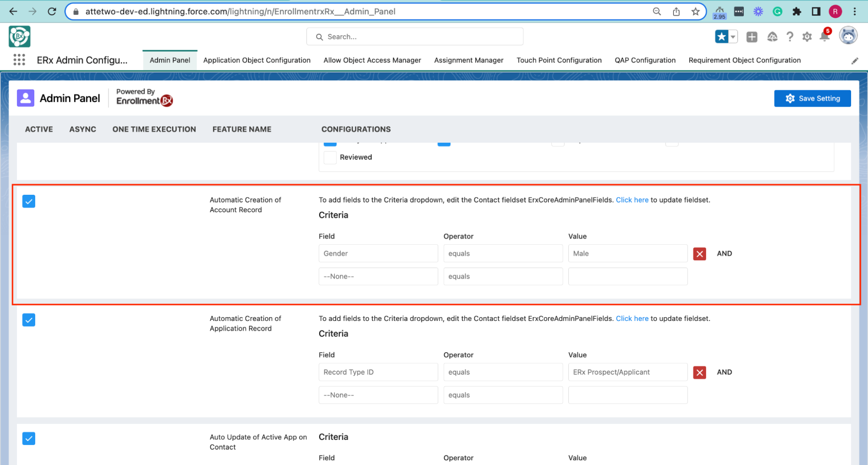This screenshot has height=465, width=868.
Task: Uncheck Active for Automatic Creation of Account Record
Action: [x=29, y=201]
